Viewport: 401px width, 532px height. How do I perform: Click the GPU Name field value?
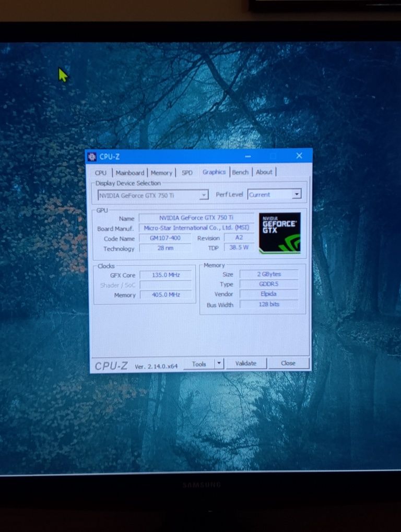coord(196,218)
